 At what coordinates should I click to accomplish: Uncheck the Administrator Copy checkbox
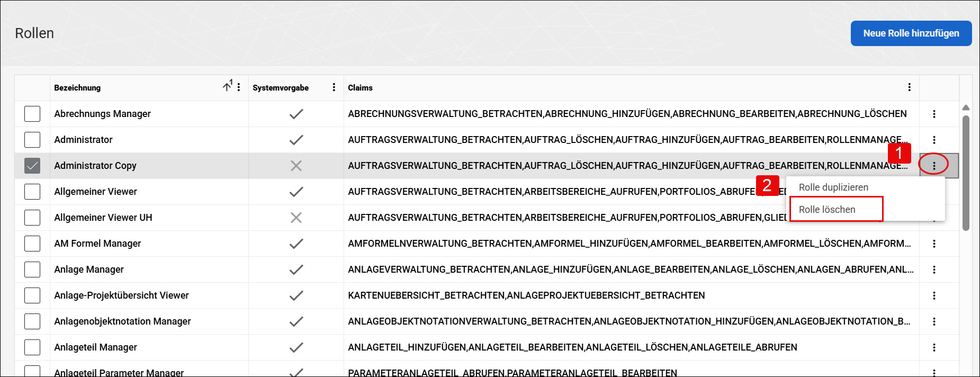tap(32, 166)
